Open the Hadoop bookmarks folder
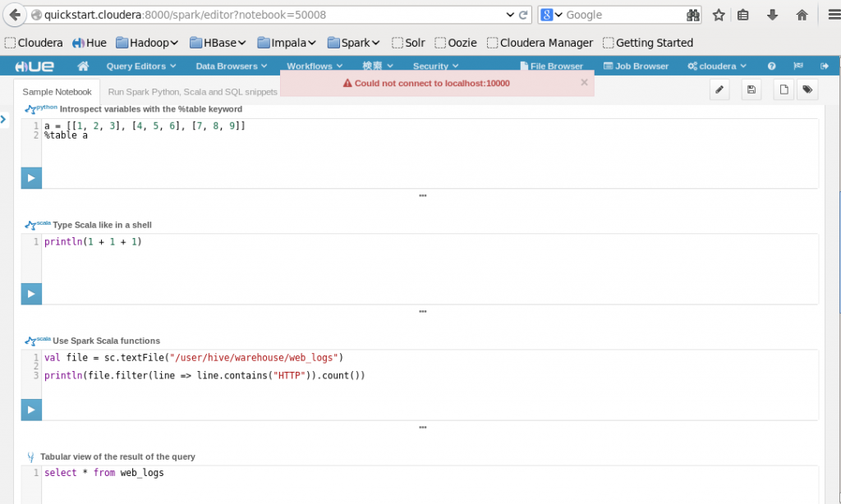The width and height of the screenshot is (841, 504). point(147,43)
